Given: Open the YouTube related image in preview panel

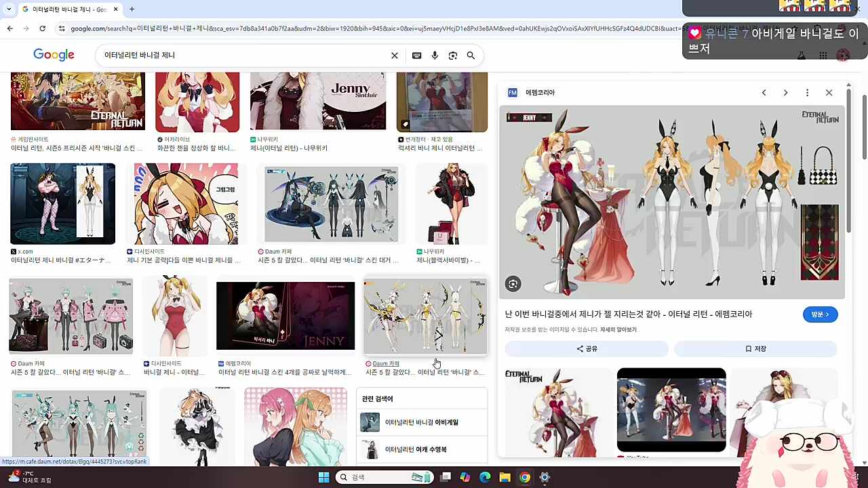Looking at the screenshot, I should pos(671,410).
